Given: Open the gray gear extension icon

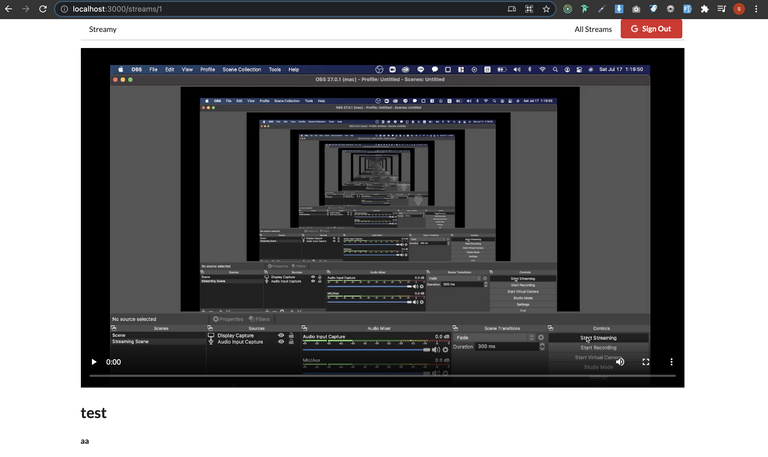Looking at the screenshot, I should pyautogui.click(x=670, y=9).
